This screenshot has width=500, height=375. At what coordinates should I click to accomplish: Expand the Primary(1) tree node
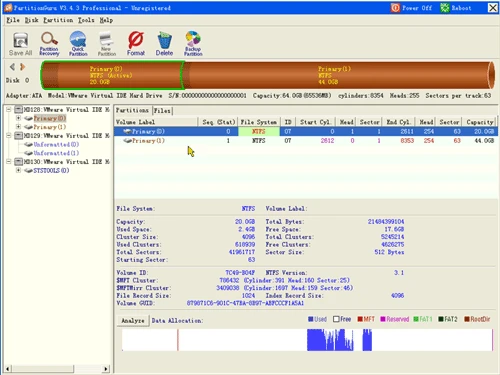tap(18, 127)
